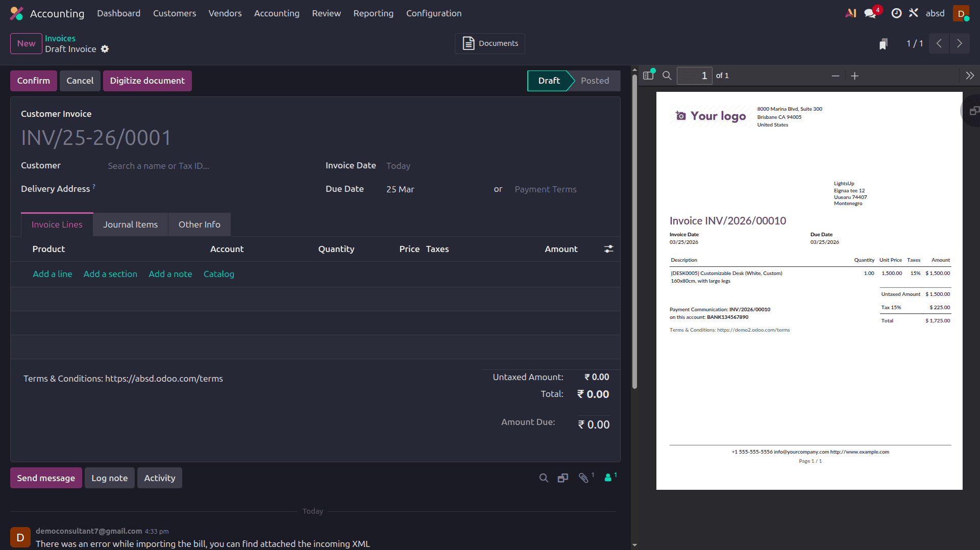The width and height of the screenshot is (980, 550).
Task: Switch status from Draft to Posted
Action: pos(594,81)
